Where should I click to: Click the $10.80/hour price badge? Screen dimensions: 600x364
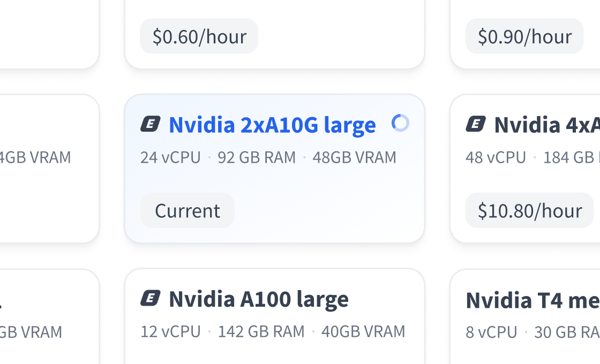(529, 210)
